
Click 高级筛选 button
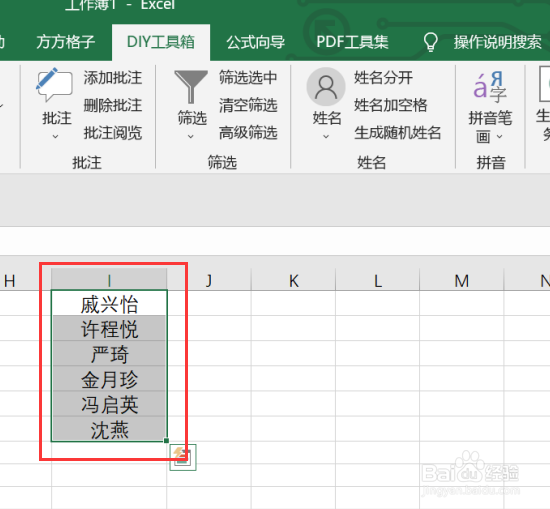click(x=248, y=133)
